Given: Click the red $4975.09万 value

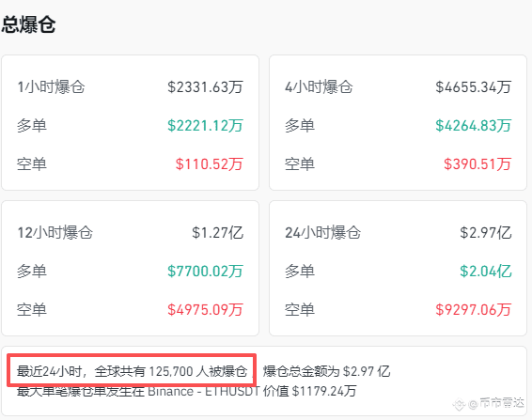Looking at the screenshot, I should [x=205, y=310].
